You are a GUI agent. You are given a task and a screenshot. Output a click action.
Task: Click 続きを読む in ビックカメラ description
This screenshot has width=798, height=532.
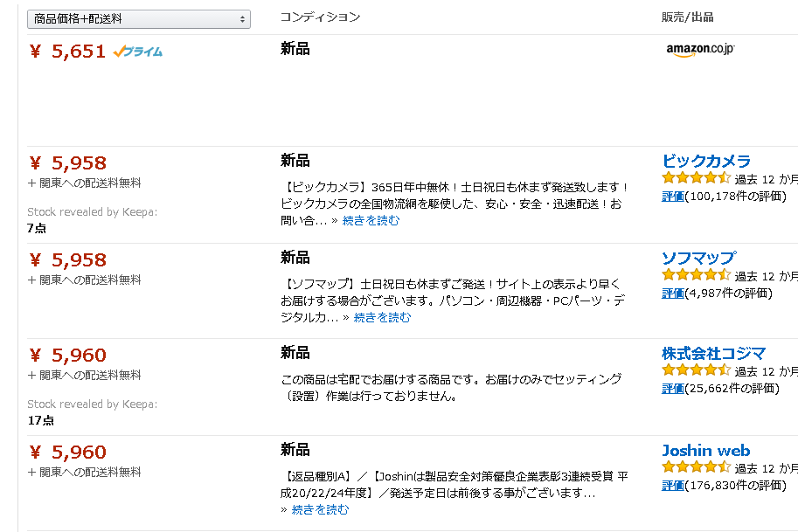pyautogui.click(x=371, y=221)
